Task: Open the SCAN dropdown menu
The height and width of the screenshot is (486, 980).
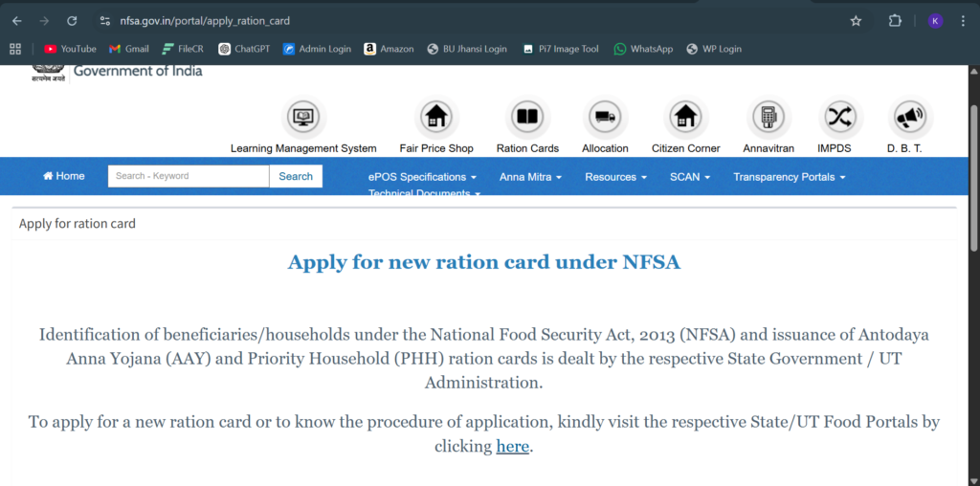Action: [690, 177]
